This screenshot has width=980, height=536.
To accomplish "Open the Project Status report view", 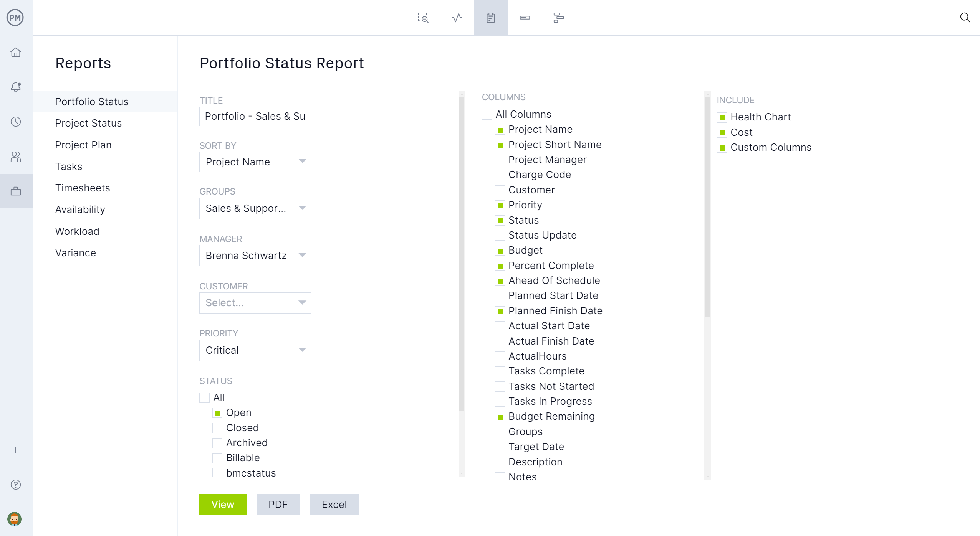I will [x=88, y=123].
